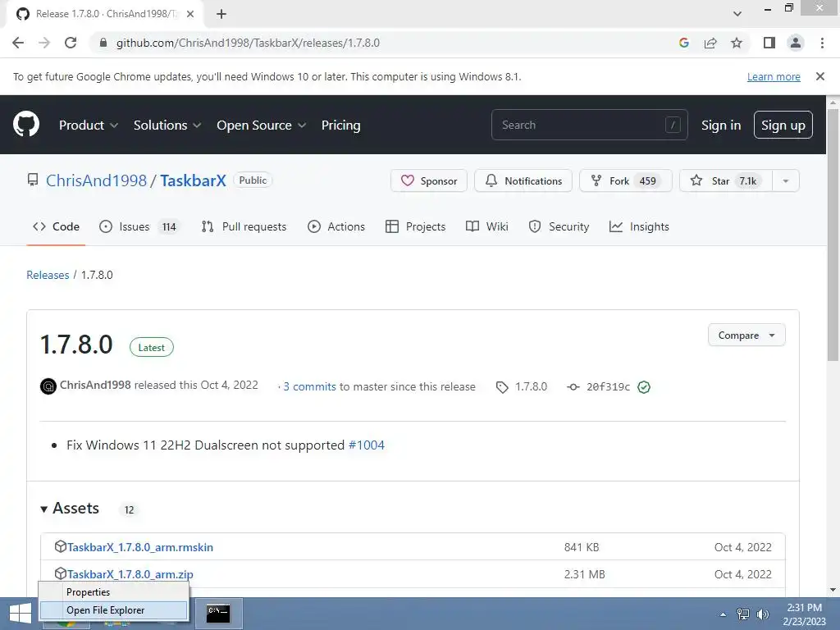This screenshot has height=630, width=840.
Task: Download TaskbarX_1.7.8.0_arm.rmskin
Action: tap(139, 547)
